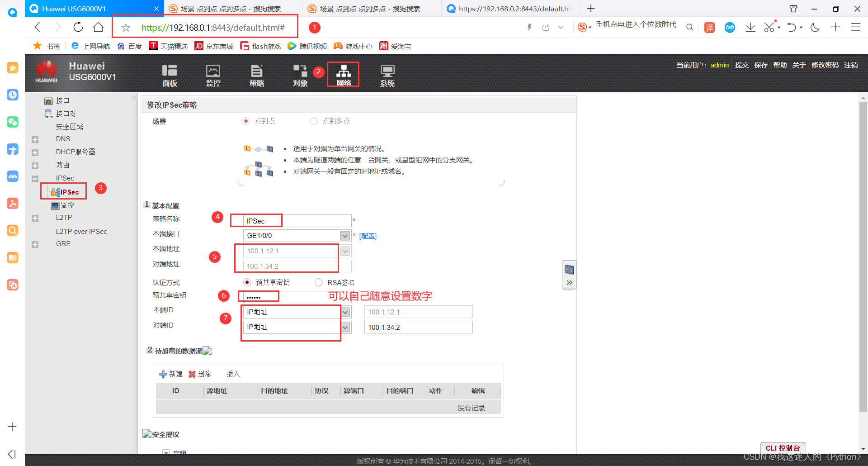Open the 对象 objects section
868x466 pixels.
300,75
